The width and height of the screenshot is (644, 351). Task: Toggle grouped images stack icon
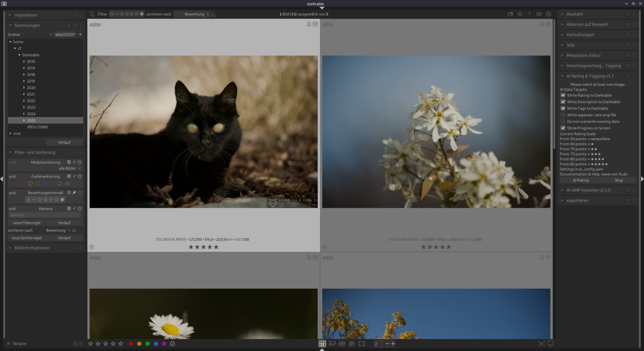click(510, 14)
